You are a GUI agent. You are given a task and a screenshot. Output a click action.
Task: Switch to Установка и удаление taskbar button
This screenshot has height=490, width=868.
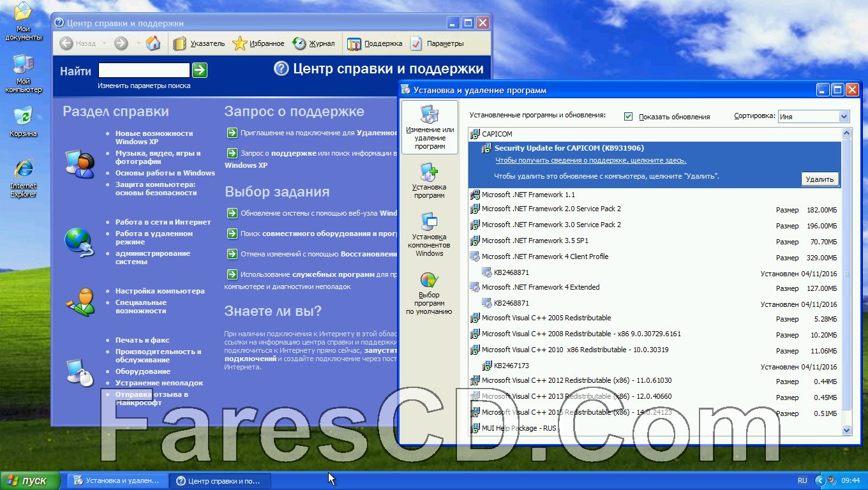pos(118,480)
